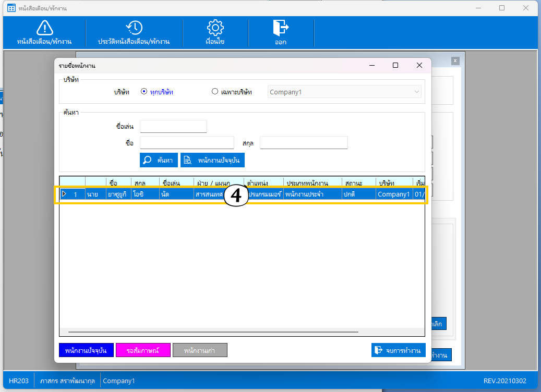Click the small close icon on background panel
The height and width of the screenshot is (392, 541).
[x=455, y=61]
